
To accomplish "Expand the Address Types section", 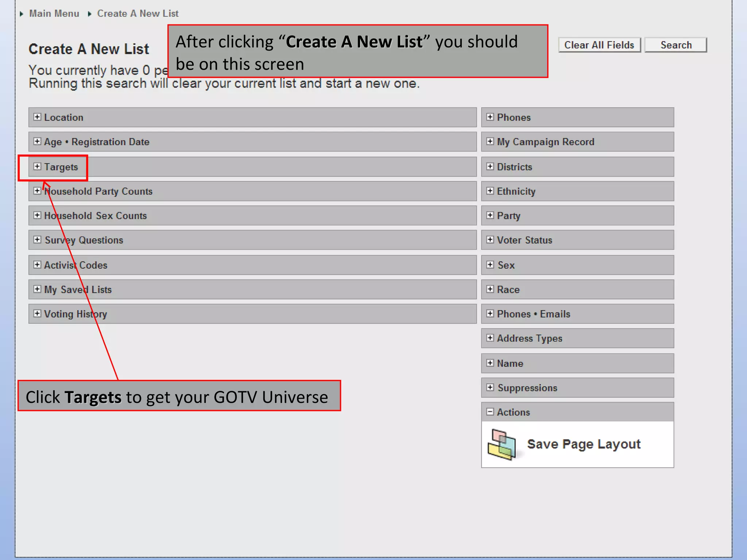I will [490, 338].
